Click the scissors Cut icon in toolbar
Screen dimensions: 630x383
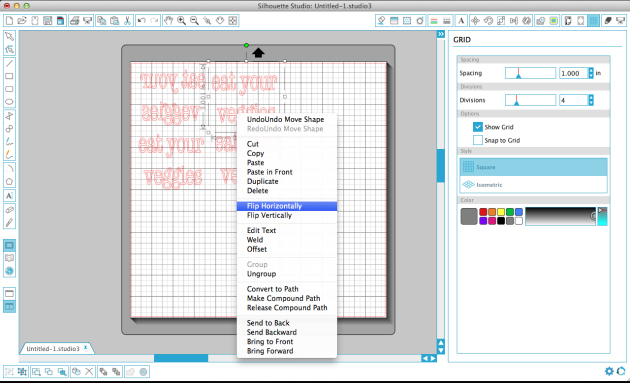[127, 20]
